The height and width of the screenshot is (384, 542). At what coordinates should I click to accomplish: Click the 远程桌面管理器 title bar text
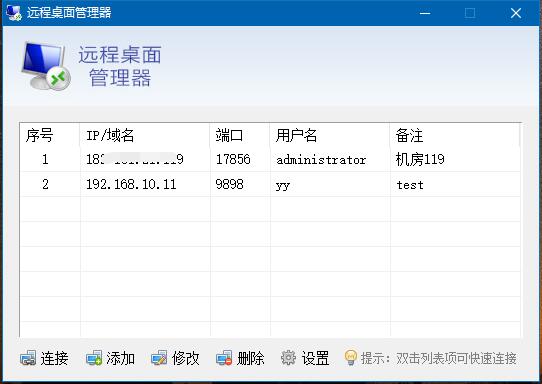coord(69,13)
